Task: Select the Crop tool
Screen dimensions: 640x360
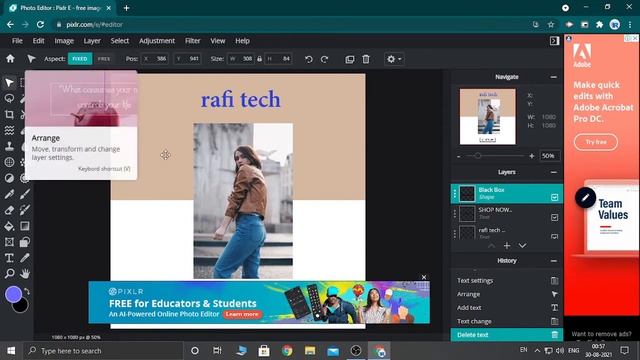Action: (x=9, y=114)
